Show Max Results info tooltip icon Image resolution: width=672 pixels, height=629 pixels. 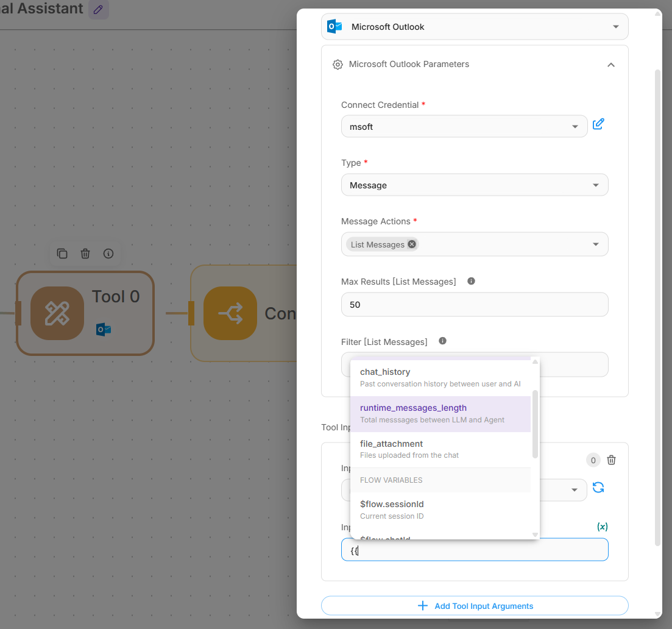[471, 282]
